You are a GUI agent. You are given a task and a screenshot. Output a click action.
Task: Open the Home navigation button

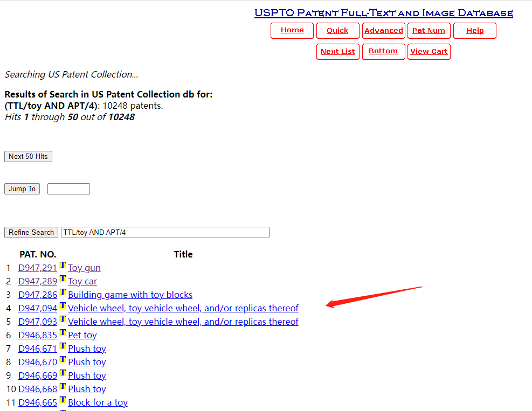[292, 31]
